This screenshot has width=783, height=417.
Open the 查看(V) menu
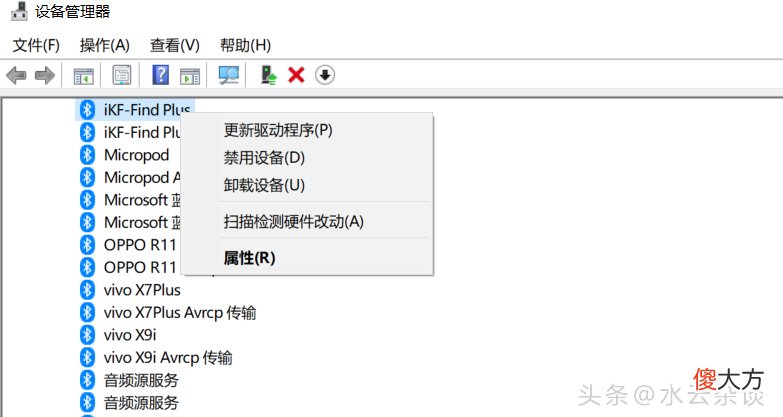pos(175,45)
